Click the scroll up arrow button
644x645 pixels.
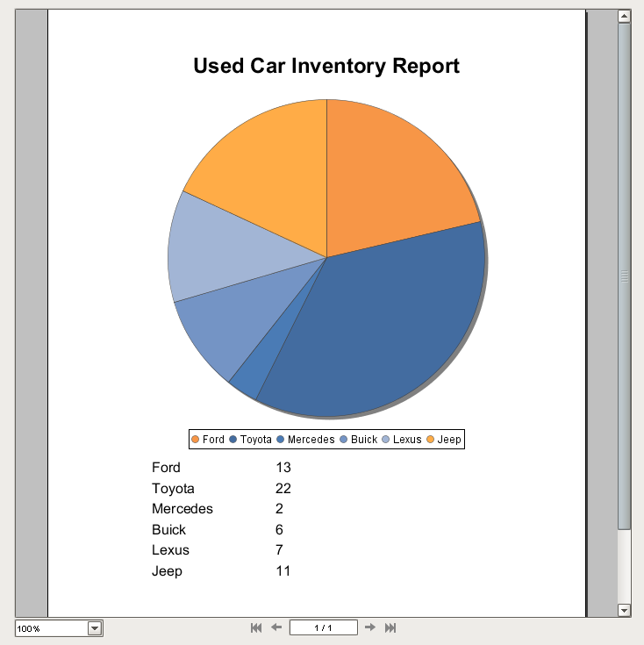[x=625, y=16]
